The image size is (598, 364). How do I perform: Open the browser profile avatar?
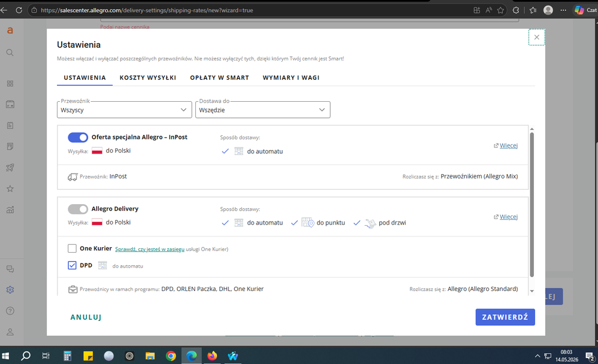click(548, 10)
